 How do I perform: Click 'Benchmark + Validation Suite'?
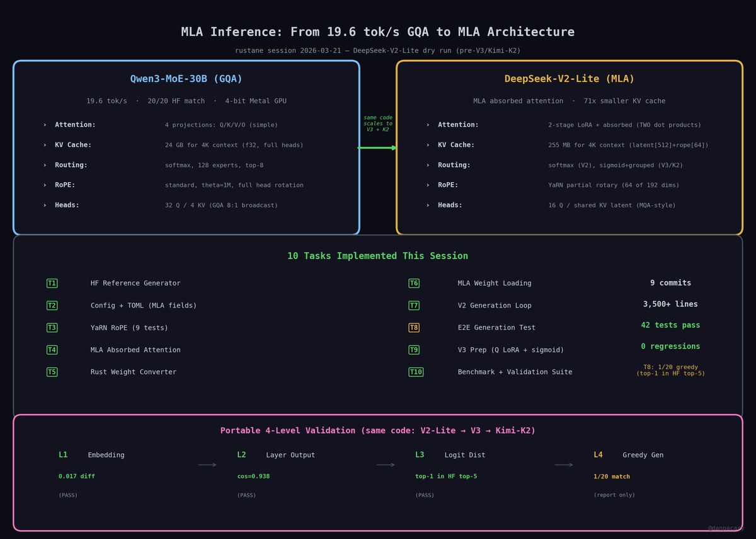(x=515, y=372)
